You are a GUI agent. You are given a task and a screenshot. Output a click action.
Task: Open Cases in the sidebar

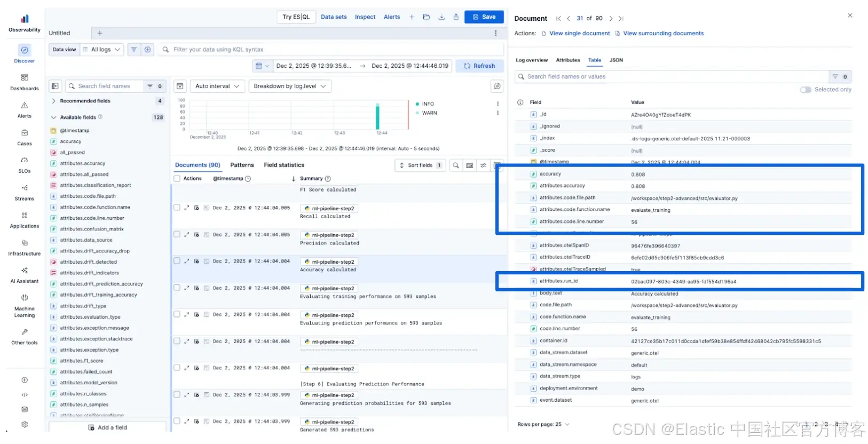(x=25, y=137)
